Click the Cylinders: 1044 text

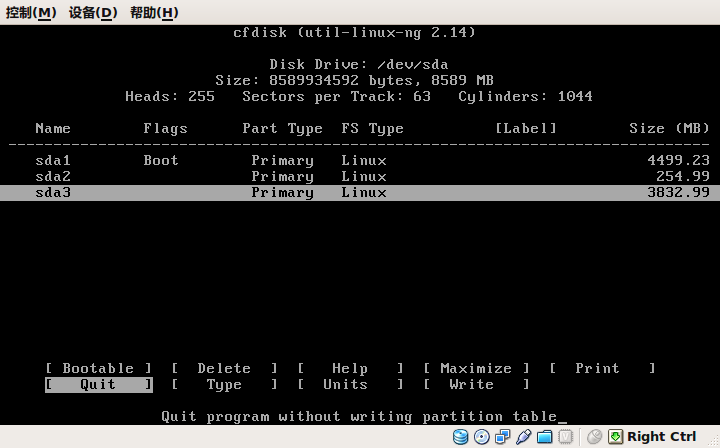525,96
